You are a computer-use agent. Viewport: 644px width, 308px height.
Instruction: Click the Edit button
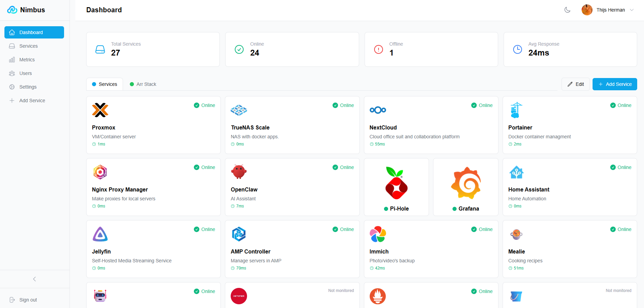[x=576, y=84]
